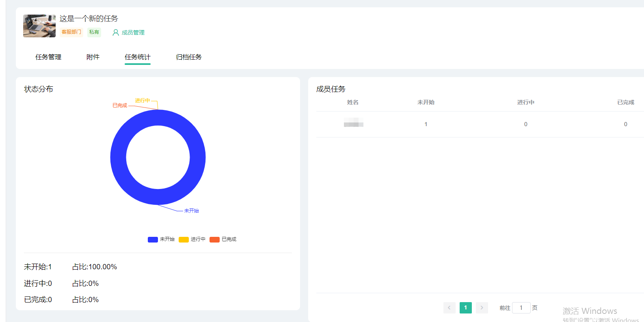The image size is (644, 322).
Task: Click the task cover thumbnail image
Action: click(x=39, y=26)
